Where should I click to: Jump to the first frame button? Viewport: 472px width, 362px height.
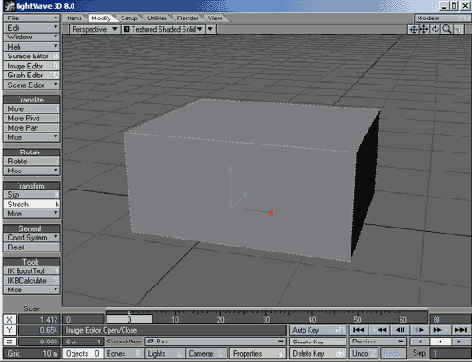pyautogui.click(x=359, y=330)
